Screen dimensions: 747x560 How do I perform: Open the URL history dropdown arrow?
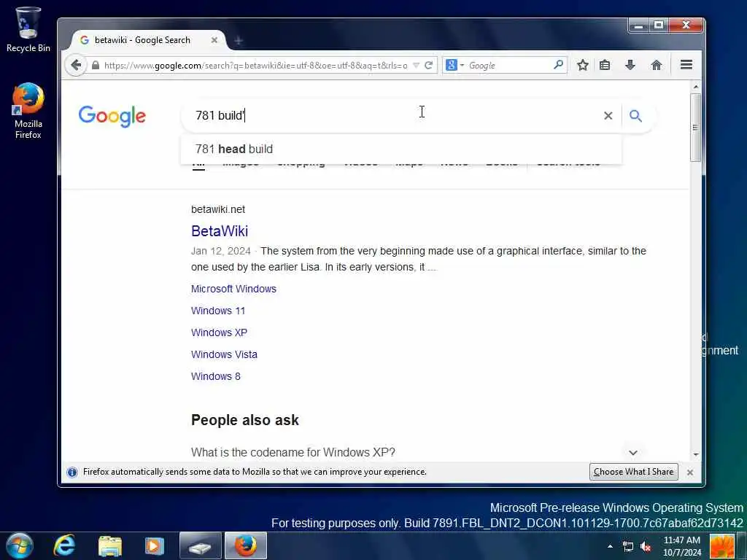pyautogui.click(x=416, y=65)
